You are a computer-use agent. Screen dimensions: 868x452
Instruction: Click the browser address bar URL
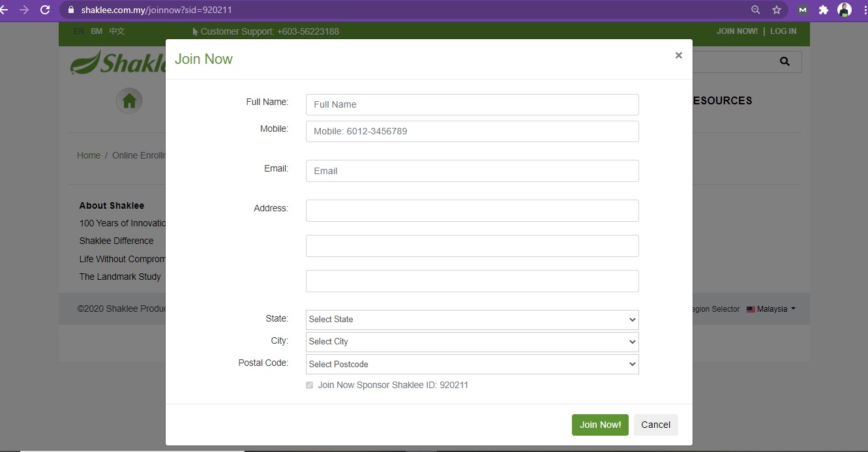(x=157, y=10)
